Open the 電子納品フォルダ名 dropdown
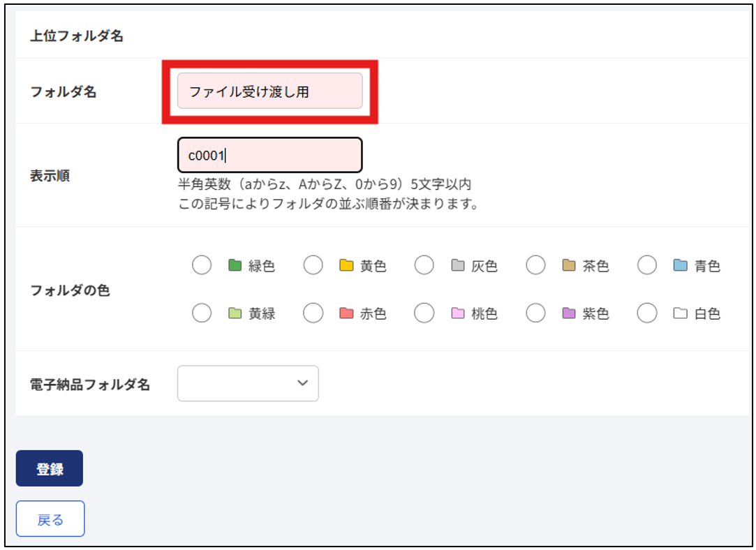The height and width of the screenshot is (550, 756). coord(248,383)
